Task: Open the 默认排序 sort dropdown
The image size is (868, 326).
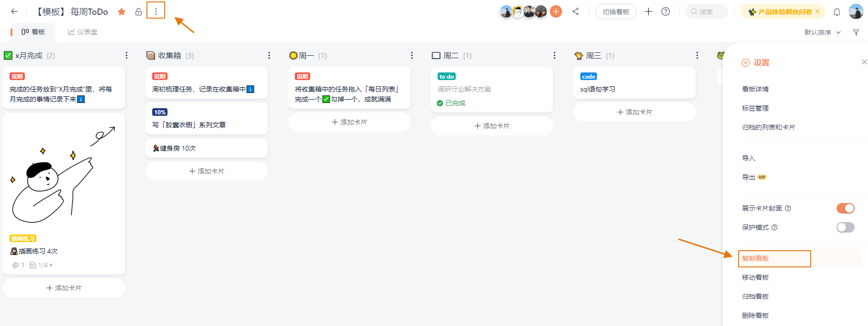Action: click(822, 32)
